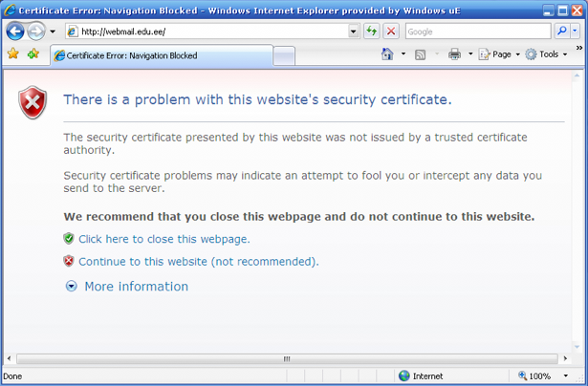Click the 'We recommend that you close' text

pos(299,217)
